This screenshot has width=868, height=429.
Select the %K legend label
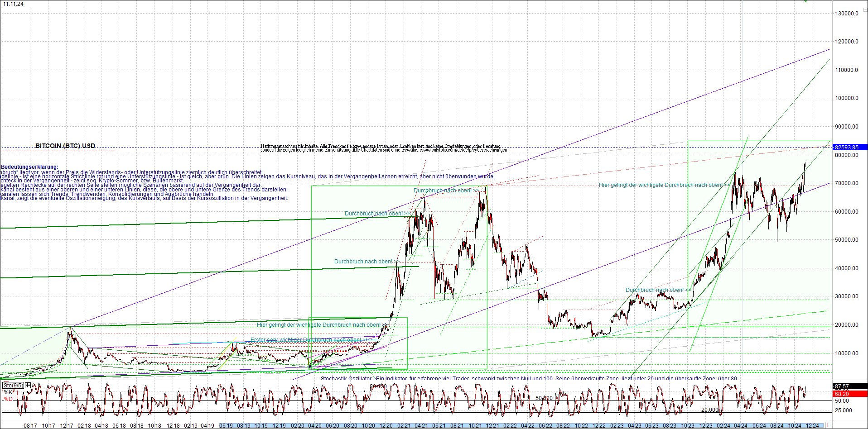[8, 392]
